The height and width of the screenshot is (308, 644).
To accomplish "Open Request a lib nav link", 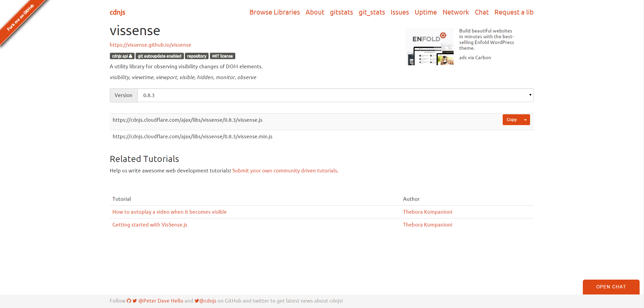I will pyautogui.click(x=514, y=12).
